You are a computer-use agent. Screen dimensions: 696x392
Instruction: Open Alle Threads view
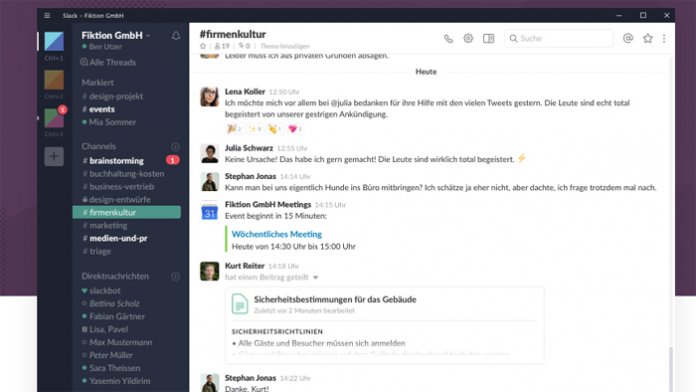(x=108, y=63)
